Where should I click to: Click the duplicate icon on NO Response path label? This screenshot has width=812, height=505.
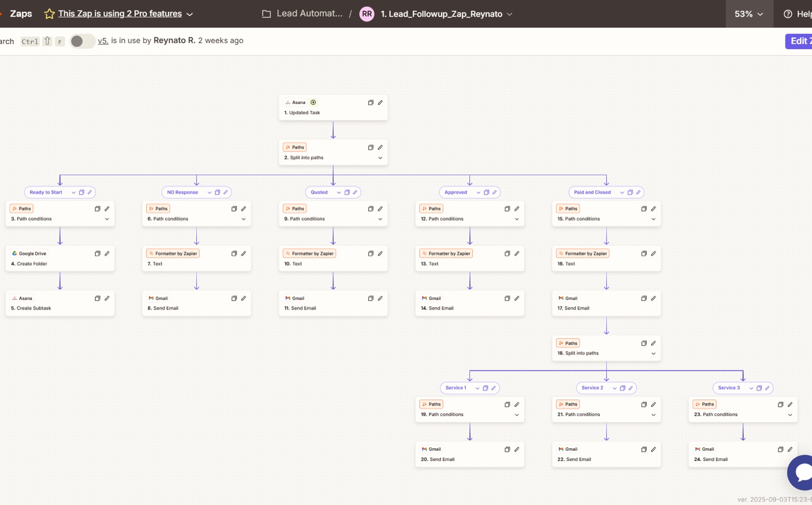click(217, 192)
